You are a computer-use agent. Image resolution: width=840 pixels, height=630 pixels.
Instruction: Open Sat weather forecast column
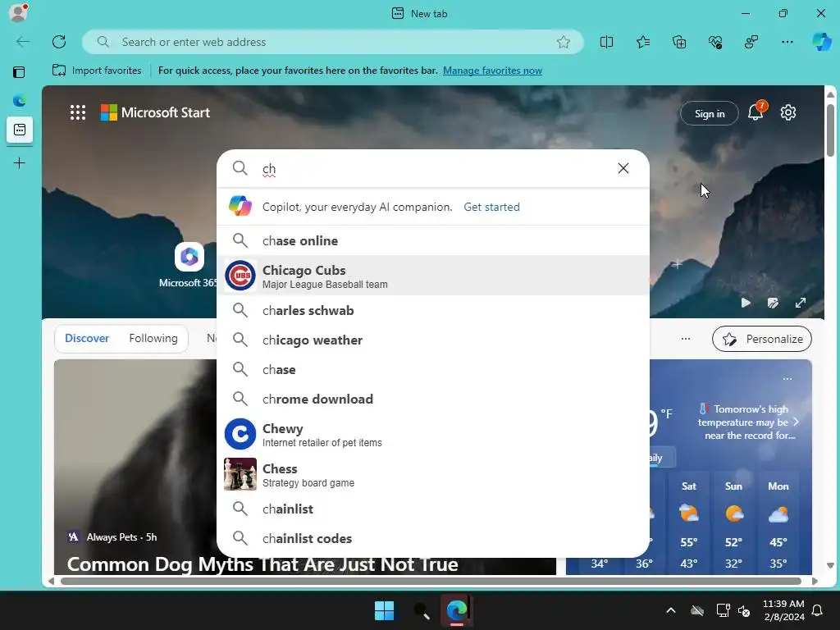point(689,524)
